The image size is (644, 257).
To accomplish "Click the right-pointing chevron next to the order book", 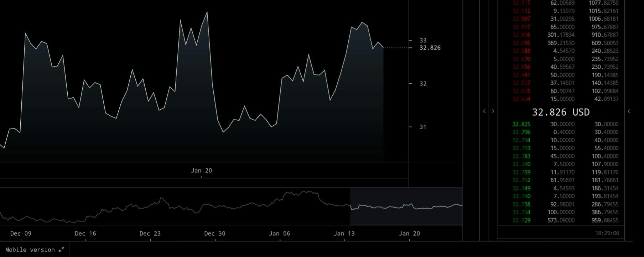I will pos(493,111).
